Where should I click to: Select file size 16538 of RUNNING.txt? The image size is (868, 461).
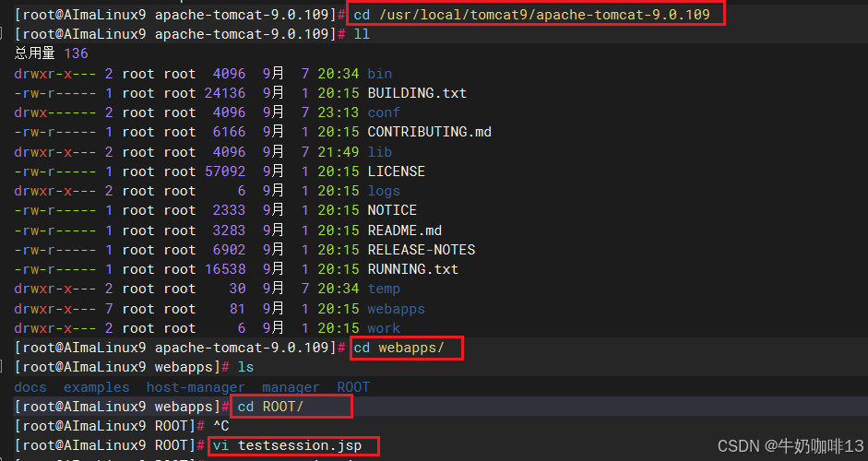coord(225,269)
